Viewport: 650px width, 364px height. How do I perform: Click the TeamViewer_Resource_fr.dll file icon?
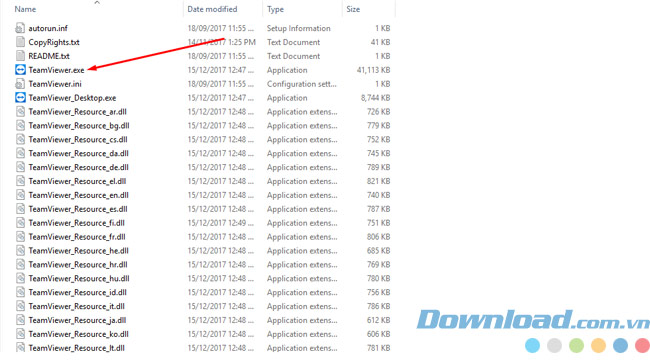pyautogui.click(x=20, y=237)
